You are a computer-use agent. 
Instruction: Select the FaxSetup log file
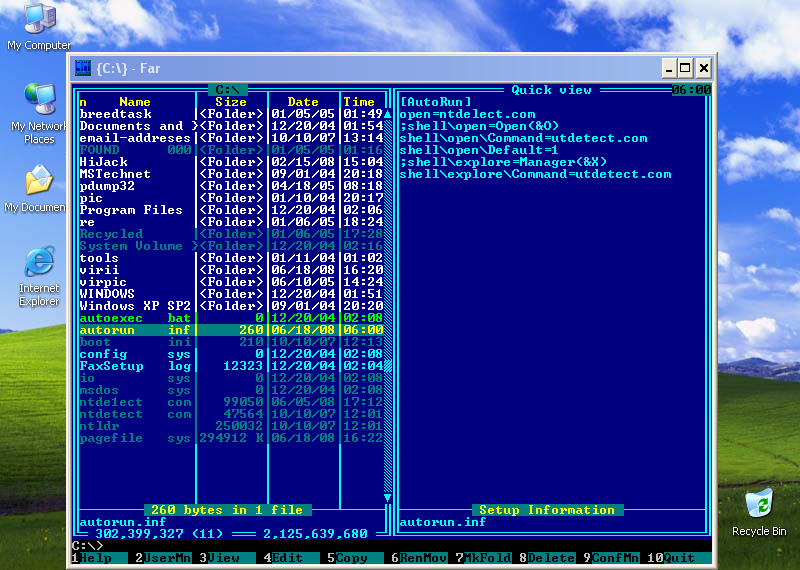[231, 366]
